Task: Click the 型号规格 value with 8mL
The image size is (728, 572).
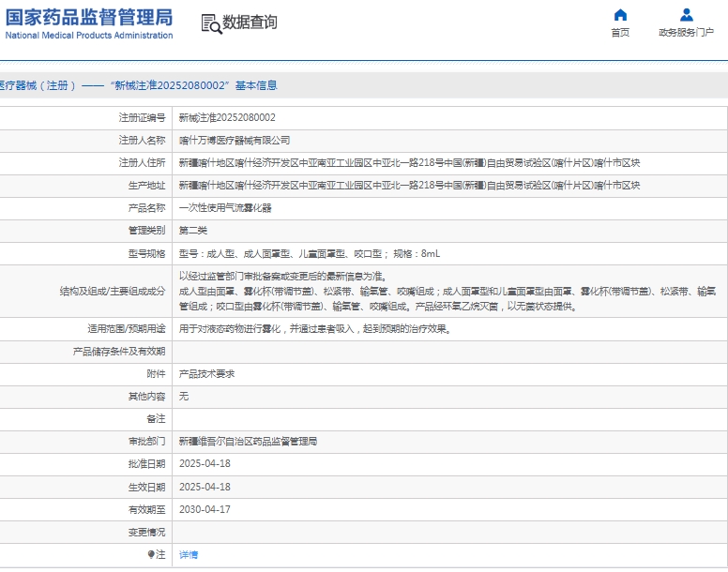Action: tap(310, 254)
